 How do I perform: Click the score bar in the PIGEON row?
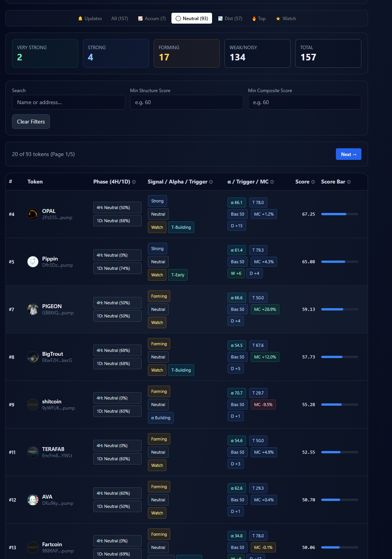click(340, 309)
